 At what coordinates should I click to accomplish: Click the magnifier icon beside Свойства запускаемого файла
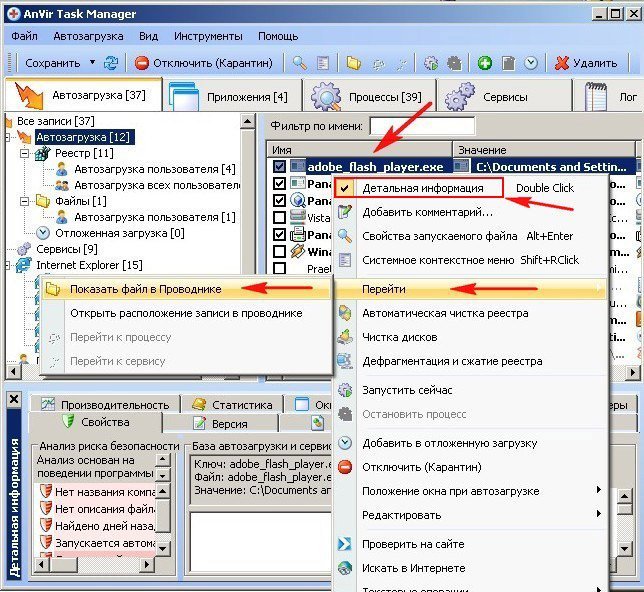tap(345, 236)
